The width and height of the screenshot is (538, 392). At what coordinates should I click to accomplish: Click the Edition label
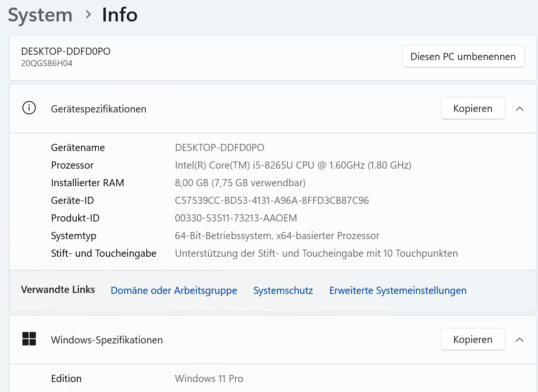coord(66,379)
